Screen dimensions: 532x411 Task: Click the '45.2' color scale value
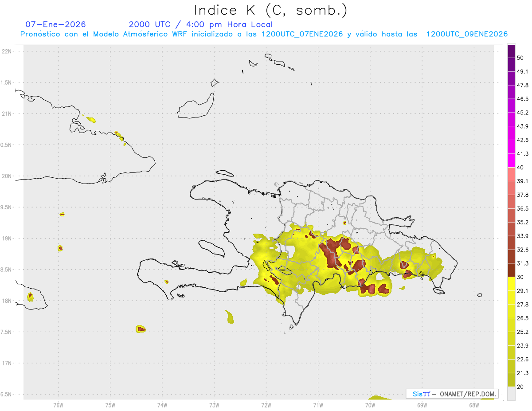tap(523, 113)
